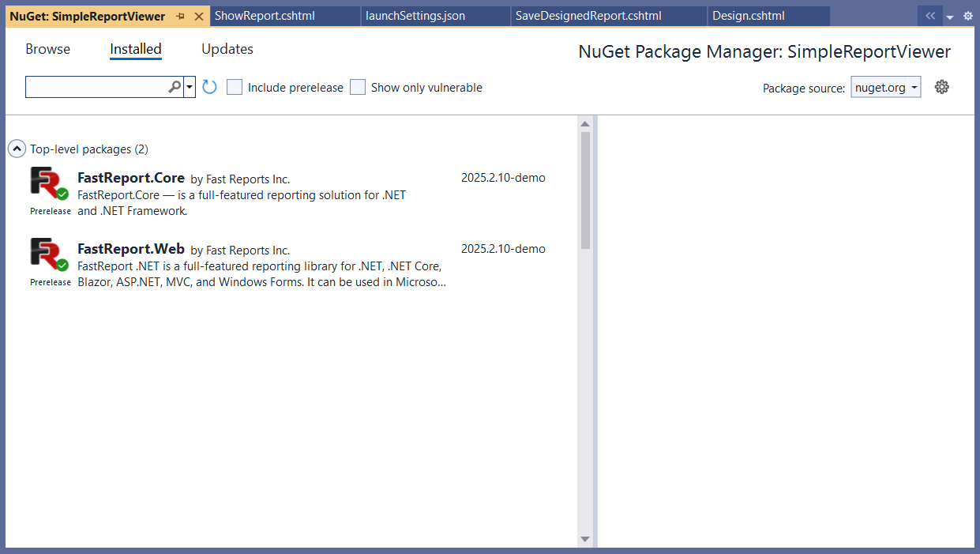This screenshot has height=554, width=980.
Task: Switch to the Browse tab
Action: point(47,49)
